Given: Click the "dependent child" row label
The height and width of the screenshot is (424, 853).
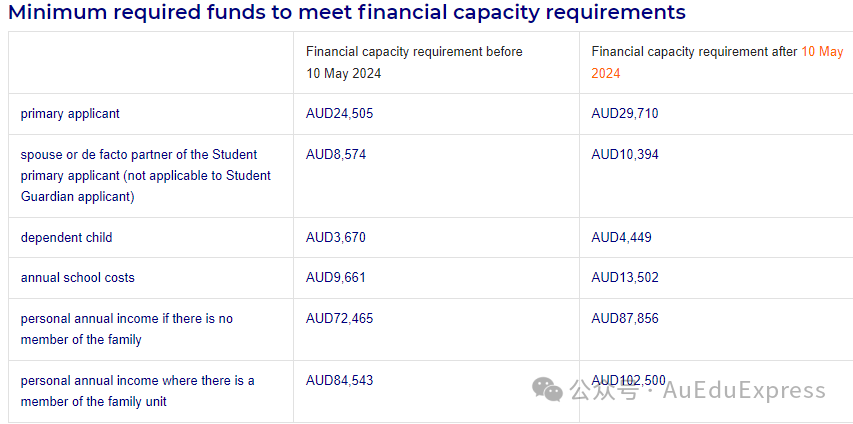Looking at the screenshot, I should [x=67, y=238].
